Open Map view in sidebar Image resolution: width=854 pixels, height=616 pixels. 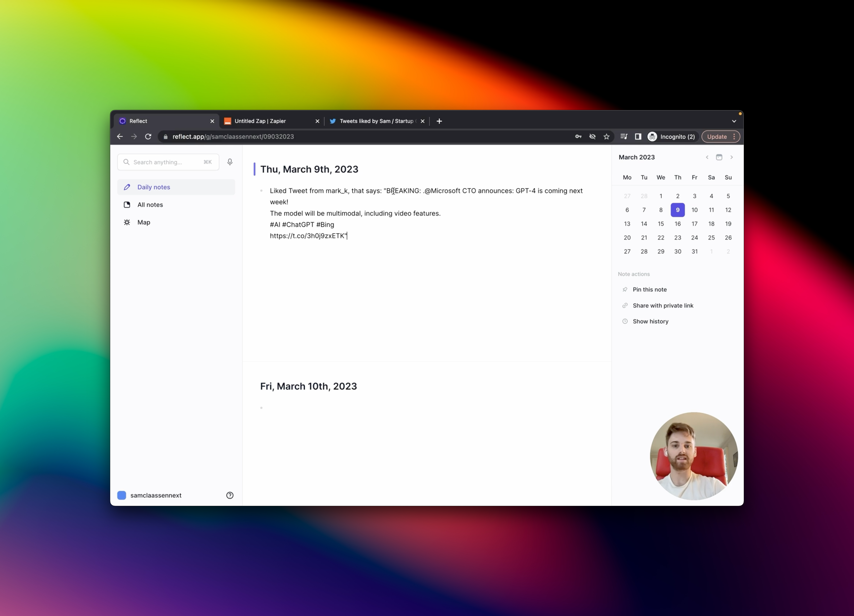tap(176, 222)
